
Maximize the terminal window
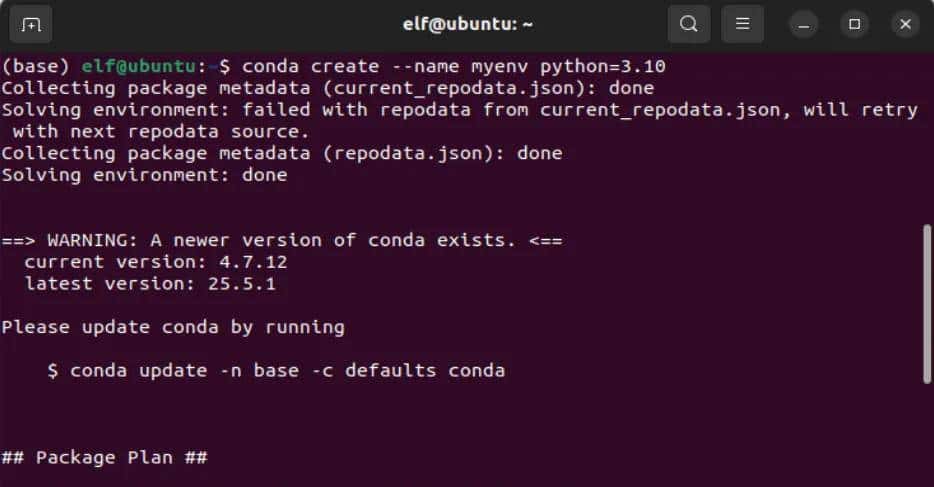(x=855, y=24)
